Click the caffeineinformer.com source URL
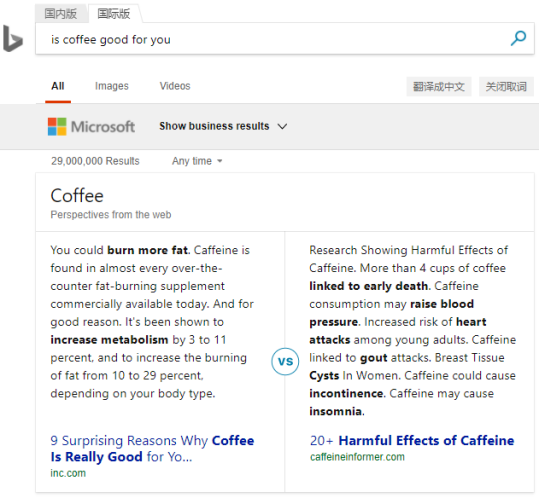This screenshot has width=539, height=499. 357,457
